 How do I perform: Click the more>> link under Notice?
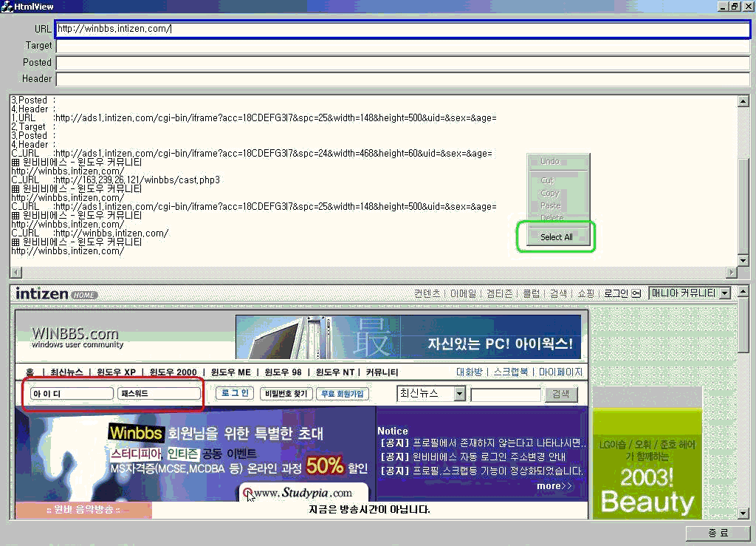(x=554, y=485)
